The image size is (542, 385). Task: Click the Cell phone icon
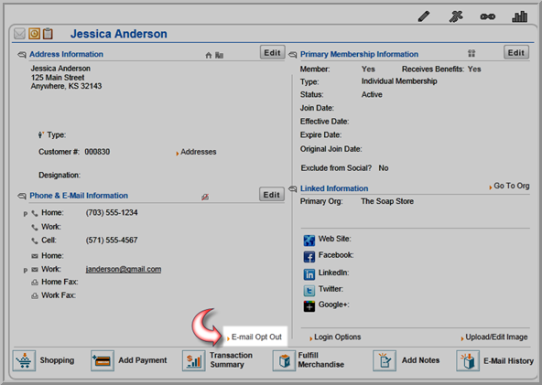[35, 241]
